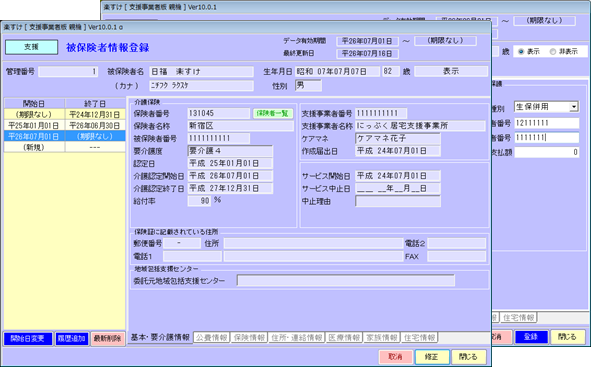Image resolution: width=591 pixels, height=367 pixels.
Task: Click the 郵便番号 field
Action: [182, 243]
